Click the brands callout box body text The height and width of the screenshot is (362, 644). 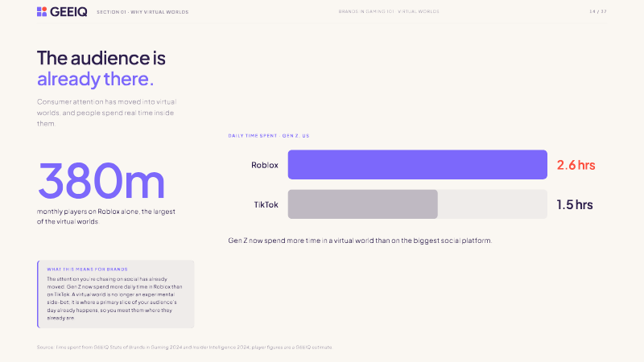(114, 298)
